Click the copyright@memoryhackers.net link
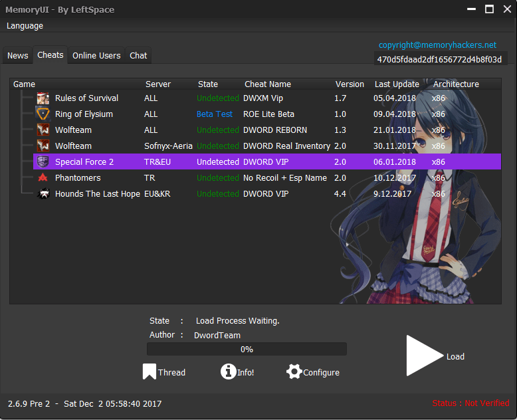The image size is (517, 420). point(437,45)
